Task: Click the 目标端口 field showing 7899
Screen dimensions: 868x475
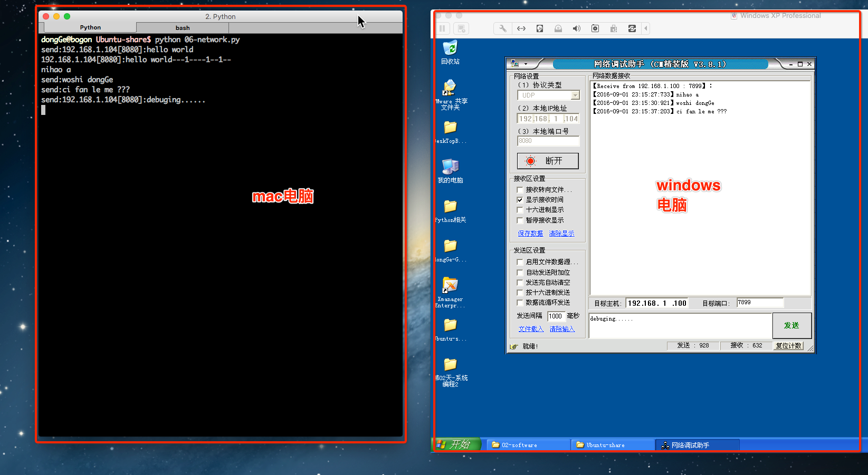Action: (x=759, y=303)
